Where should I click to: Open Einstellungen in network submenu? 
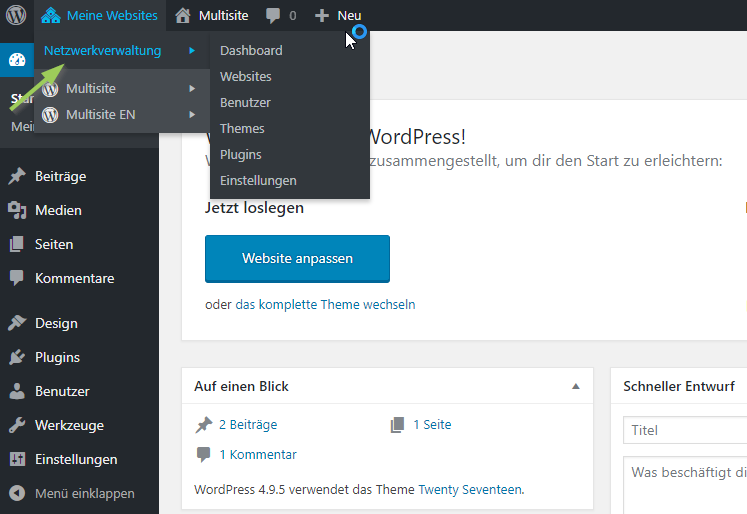pyautogui.click(x=258, y=181)
